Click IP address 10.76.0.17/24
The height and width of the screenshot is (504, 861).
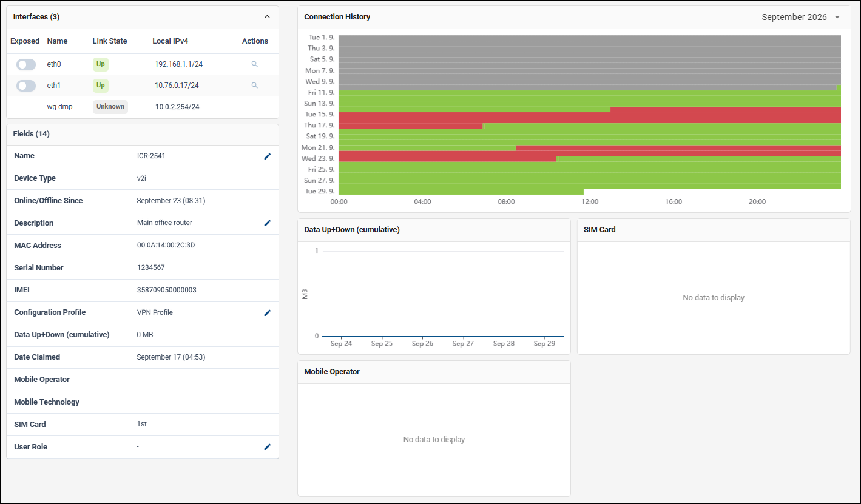177,86
